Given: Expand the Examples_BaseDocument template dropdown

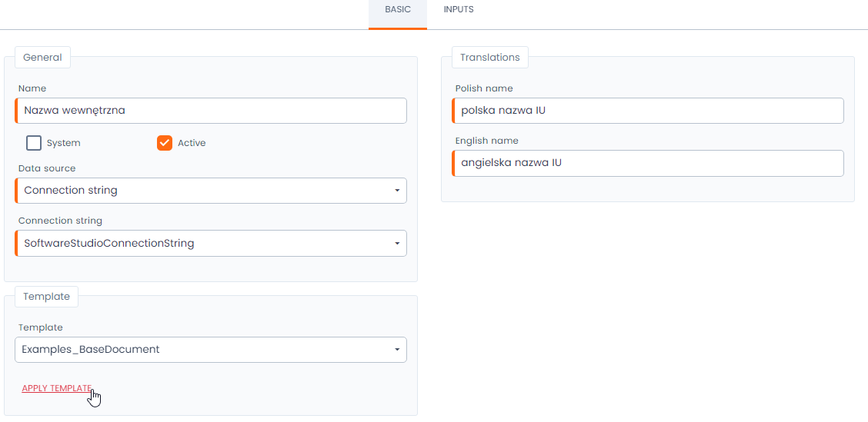Looking at the screenshot, I should click(x=211, y=350).
